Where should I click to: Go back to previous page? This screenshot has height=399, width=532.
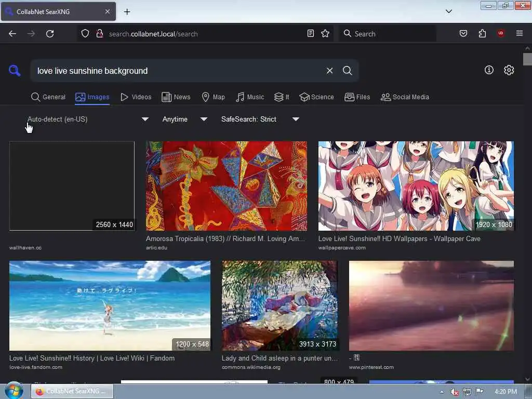pos(12,34)
